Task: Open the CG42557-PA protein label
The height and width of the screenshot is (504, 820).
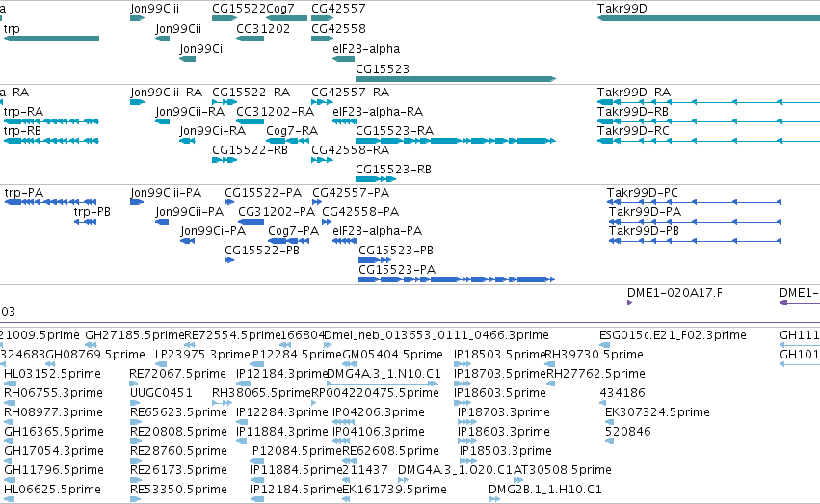Action: pos(351,193)
